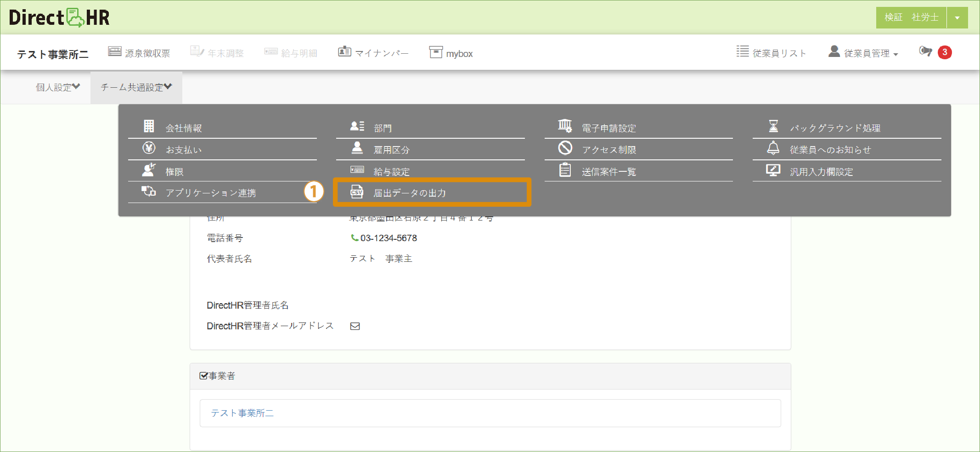Open the notifications megaphone icon

pos(925,51)
